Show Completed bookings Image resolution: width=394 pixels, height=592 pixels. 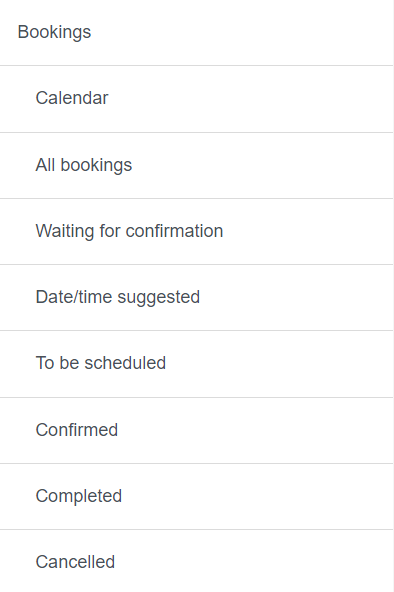[x=196, y=496]
